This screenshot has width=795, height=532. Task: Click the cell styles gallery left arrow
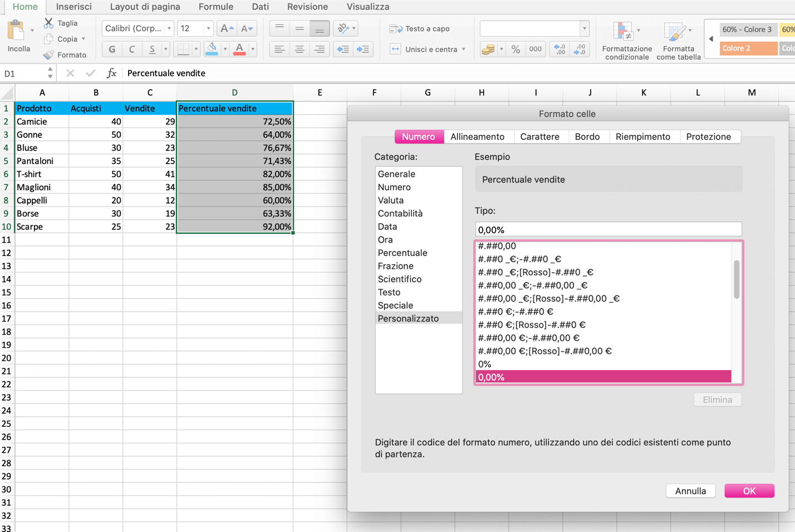(x=711, y=39)
